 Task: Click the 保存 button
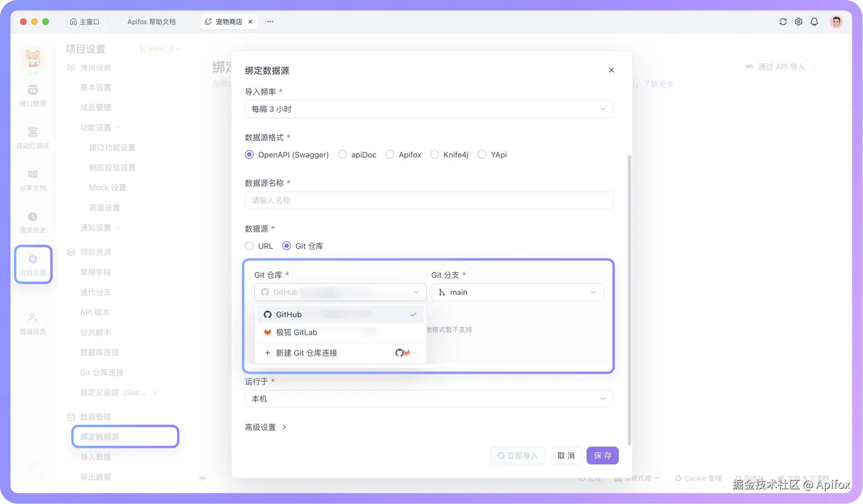click(602, 455)
